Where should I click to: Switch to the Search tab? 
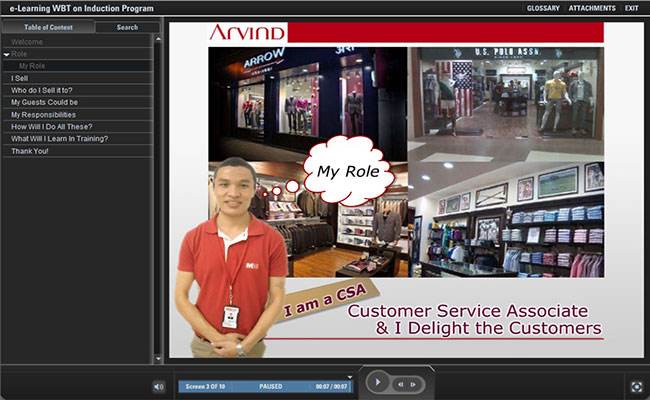pos(127,27)
